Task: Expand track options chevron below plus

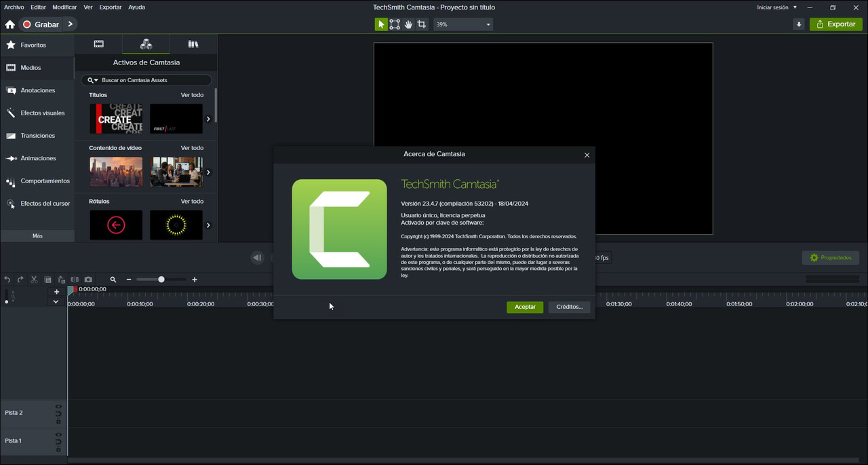Action: (x=56, y=301)
